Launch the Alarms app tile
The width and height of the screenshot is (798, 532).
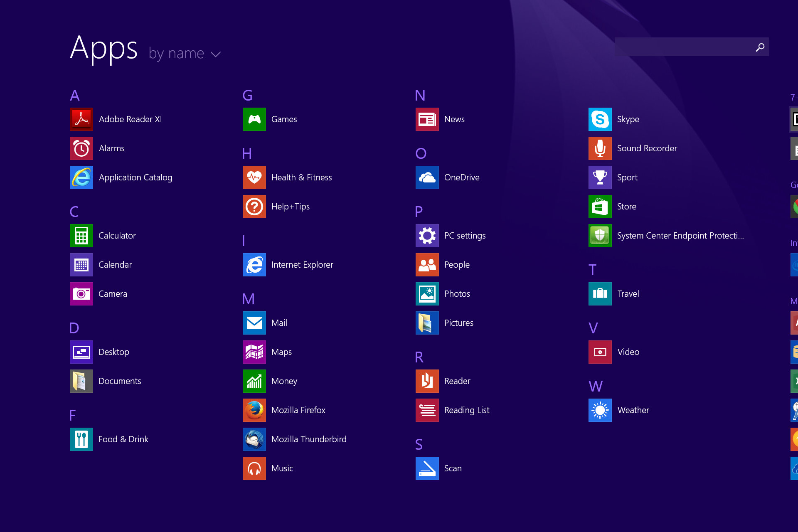pyautogui.click(x=81, y=148)
